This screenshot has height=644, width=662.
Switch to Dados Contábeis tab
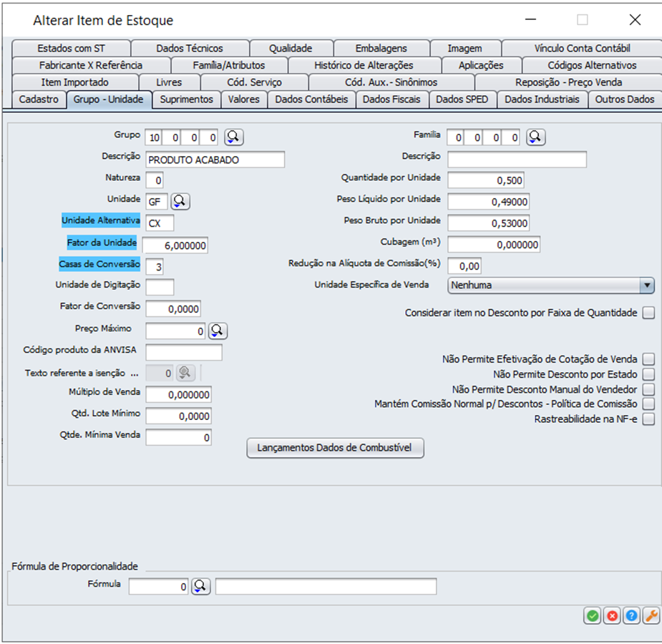point(311,99)
